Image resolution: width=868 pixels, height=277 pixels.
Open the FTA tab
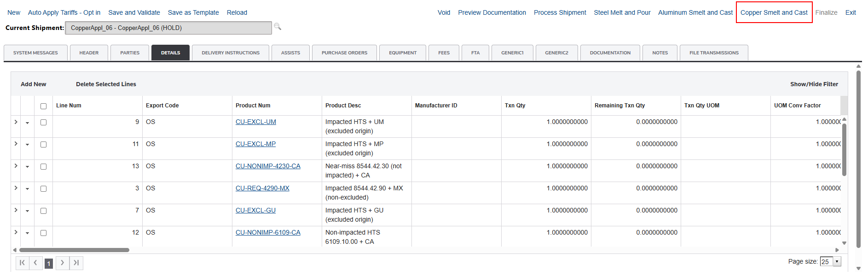(475, 53)
